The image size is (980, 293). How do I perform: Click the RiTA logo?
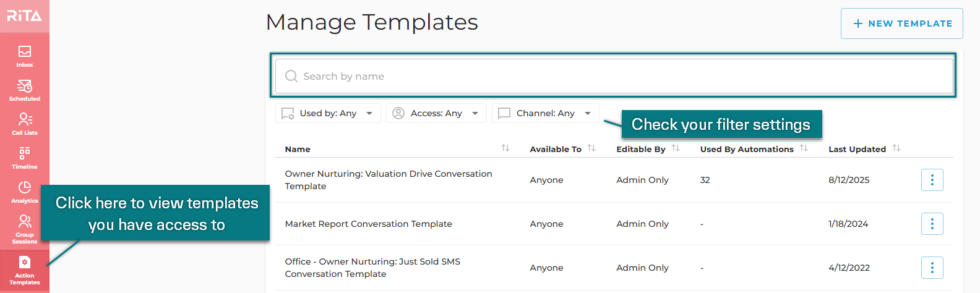click(x=25, y=16)
